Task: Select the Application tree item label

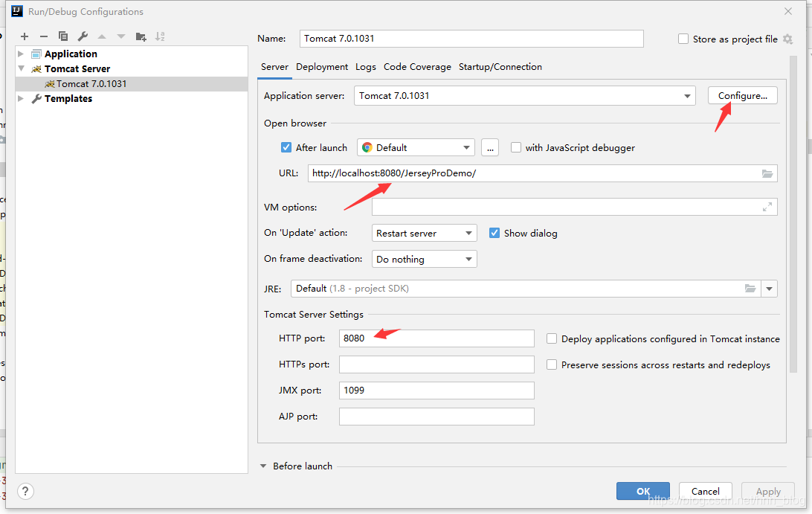Action: point(71,54)
